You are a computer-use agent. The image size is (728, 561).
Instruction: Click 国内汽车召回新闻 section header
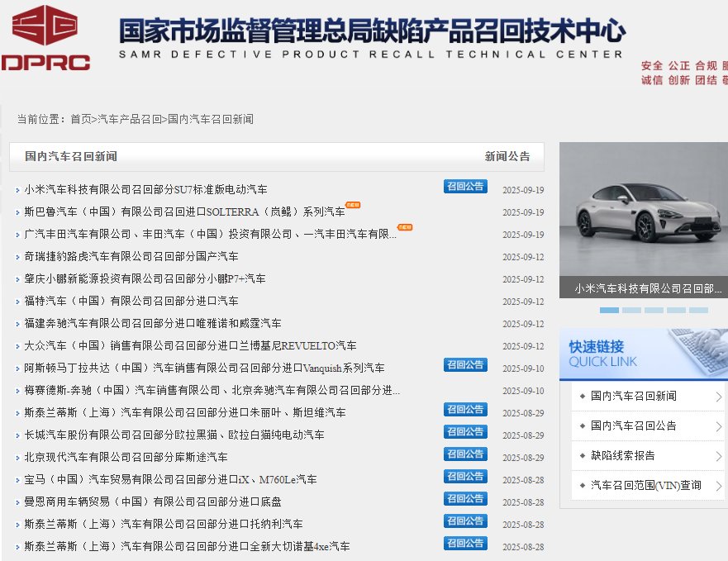pyautogui.click(x=70, y=156)
